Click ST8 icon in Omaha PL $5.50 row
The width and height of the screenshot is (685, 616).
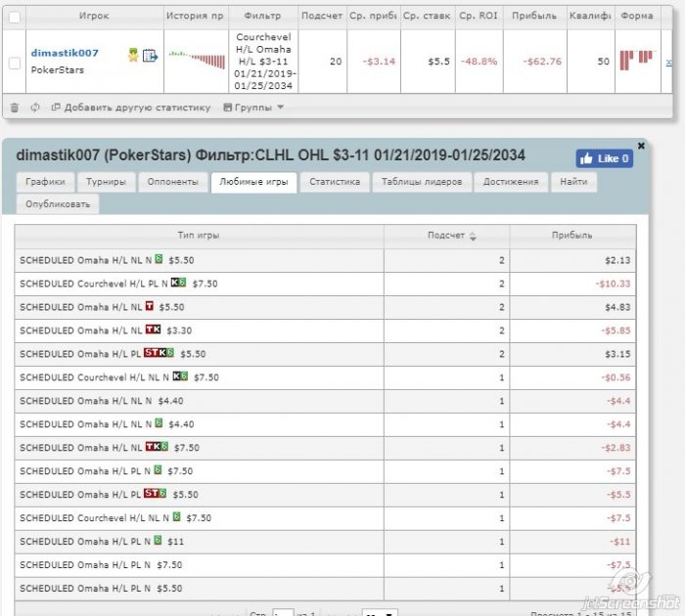coord(155,494)
